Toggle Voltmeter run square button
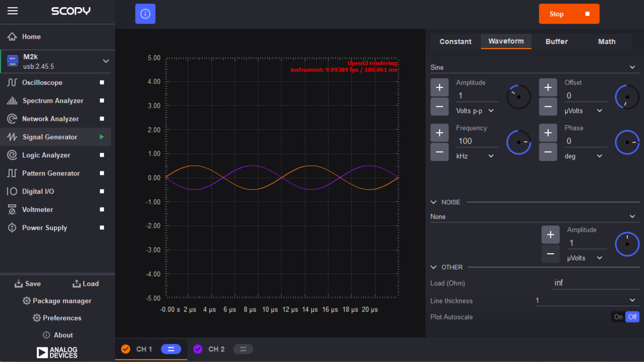 pos(102,209)
